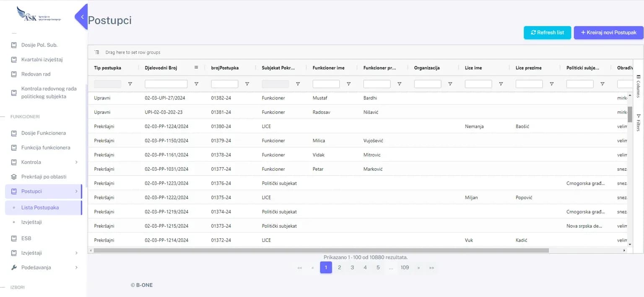Expand the Kontrola sidebar menu
This screenshot has width=644, height=297.
coord(76,162)
